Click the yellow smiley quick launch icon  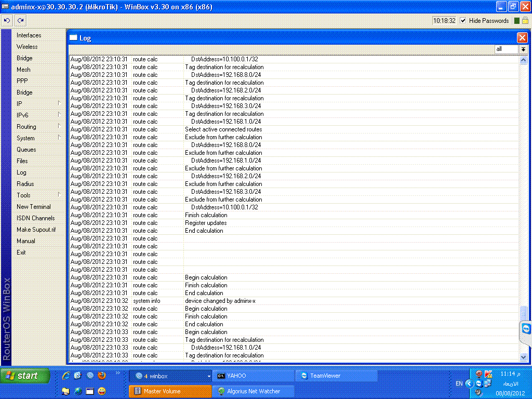coord(101,391)
